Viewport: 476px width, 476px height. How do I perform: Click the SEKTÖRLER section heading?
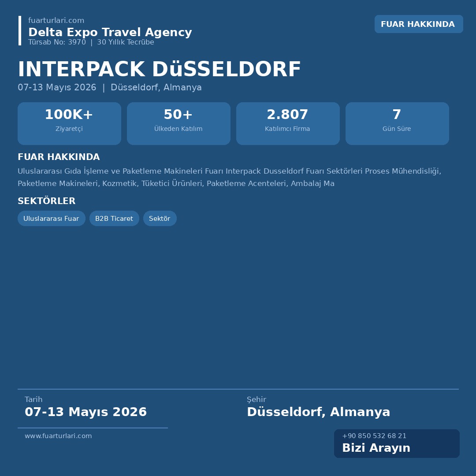(46, 201)
